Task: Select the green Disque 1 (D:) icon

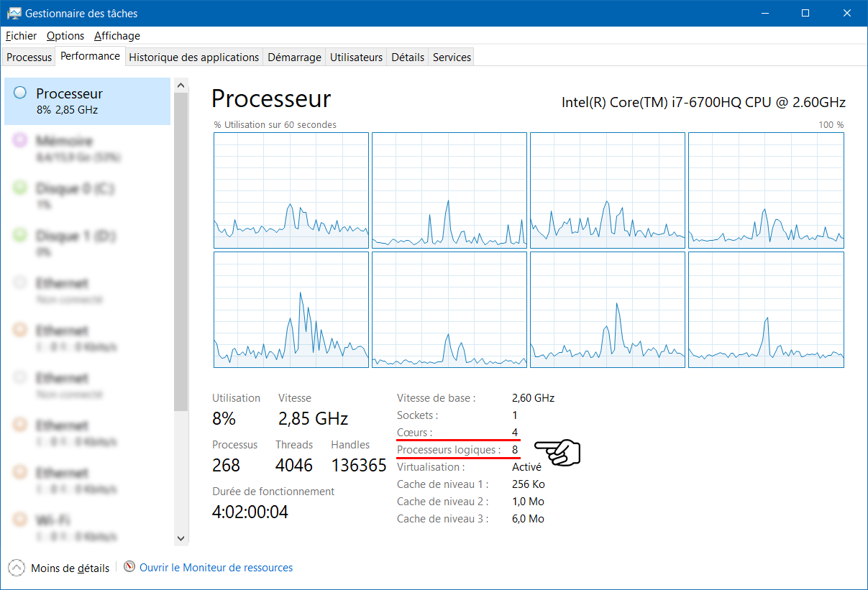Action: pyautogui.click(x=20, y=235)
